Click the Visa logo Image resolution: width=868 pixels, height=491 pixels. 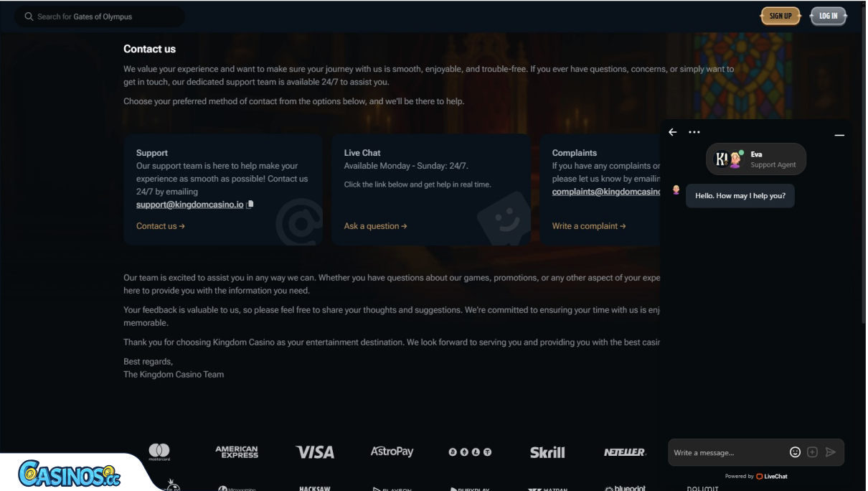click(x=315, y=452)
